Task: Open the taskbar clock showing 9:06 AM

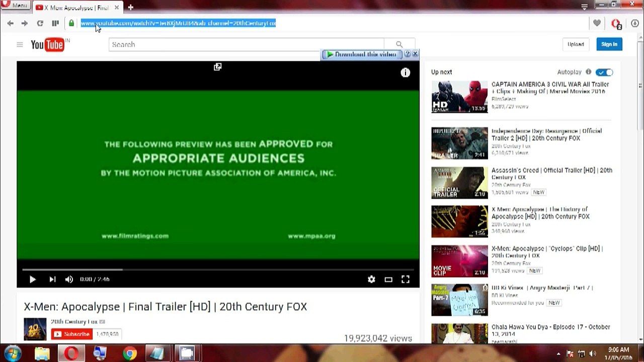Action: click(x=619, y=353)
